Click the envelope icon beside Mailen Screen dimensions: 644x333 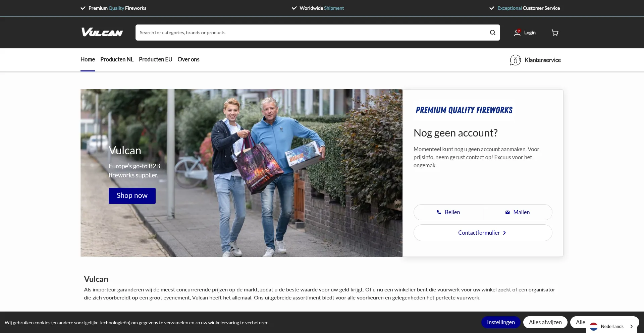507,212
